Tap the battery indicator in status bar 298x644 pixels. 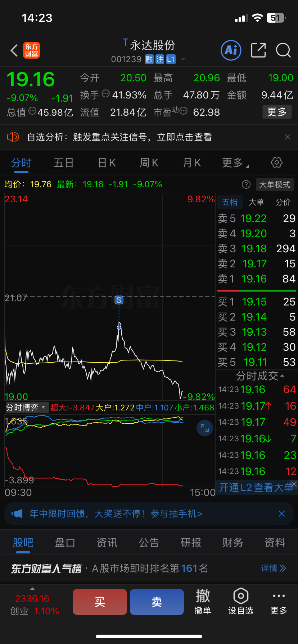(276, 18)
